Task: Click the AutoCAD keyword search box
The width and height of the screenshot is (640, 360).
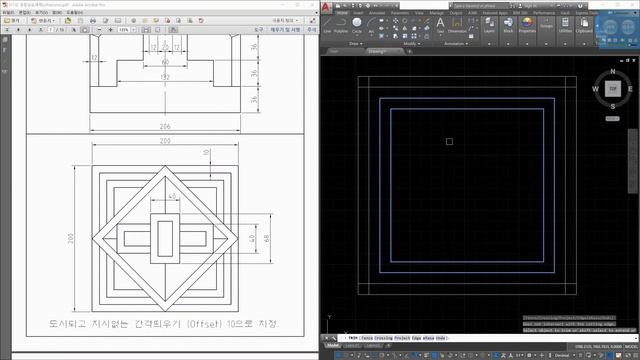Action: pyautogui.click(x=480, y=6)
